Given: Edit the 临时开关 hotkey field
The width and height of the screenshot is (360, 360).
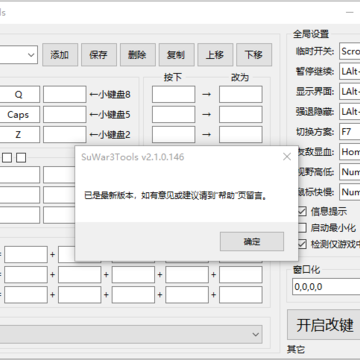Looking at the screenshot, I should (x=350, y=51).
